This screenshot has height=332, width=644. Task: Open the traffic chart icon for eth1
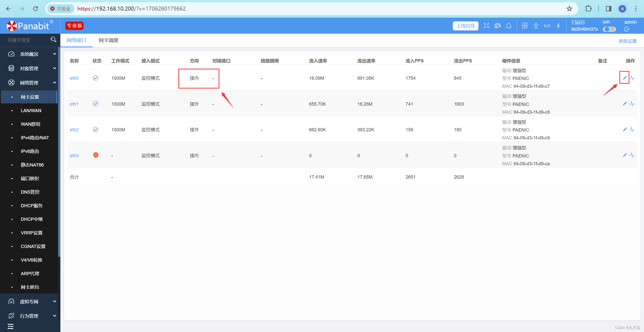(632, 104)
